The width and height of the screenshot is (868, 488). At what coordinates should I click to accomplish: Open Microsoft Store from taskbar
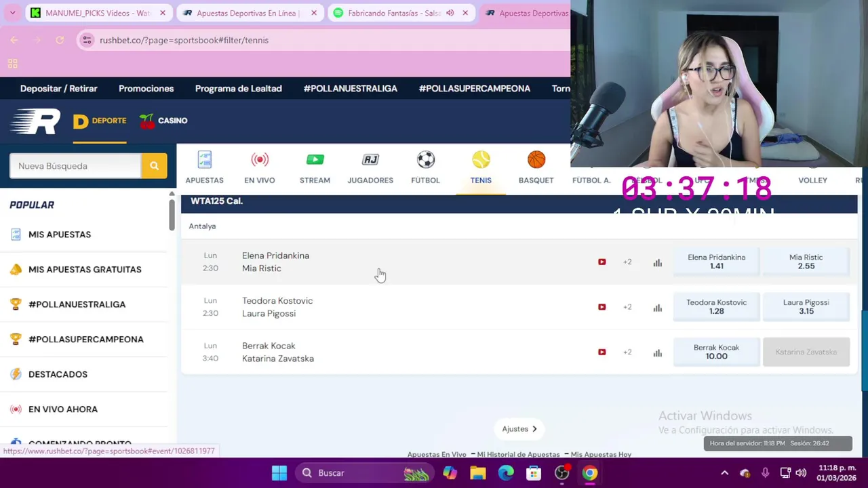[x=534, y=473]
